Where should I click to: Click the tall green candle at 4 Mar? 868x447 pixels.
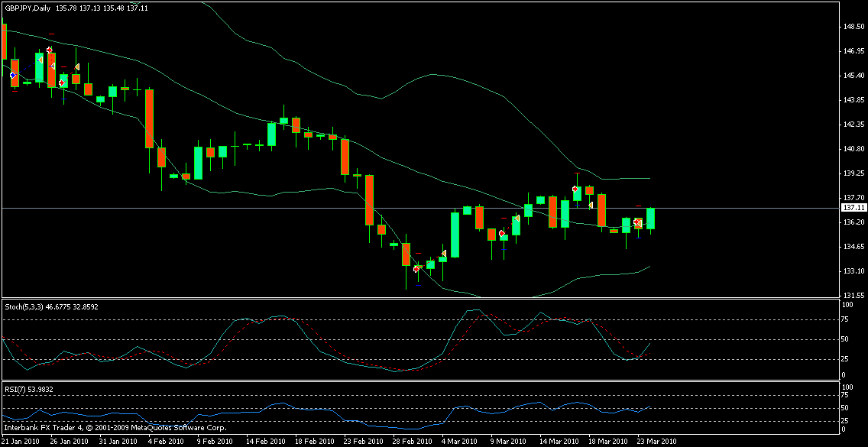point(455,235)
